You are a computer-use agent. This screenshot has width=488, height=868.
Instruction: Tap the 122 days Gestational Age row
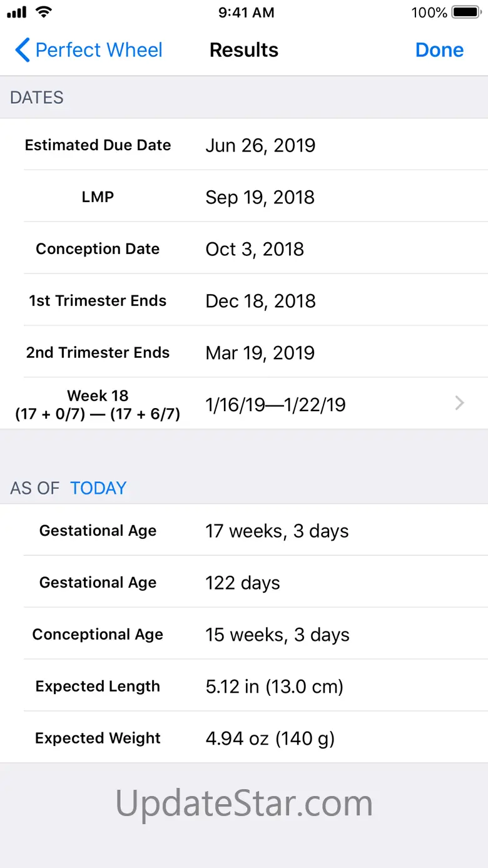pyautogui.click(x=243, y=583)
